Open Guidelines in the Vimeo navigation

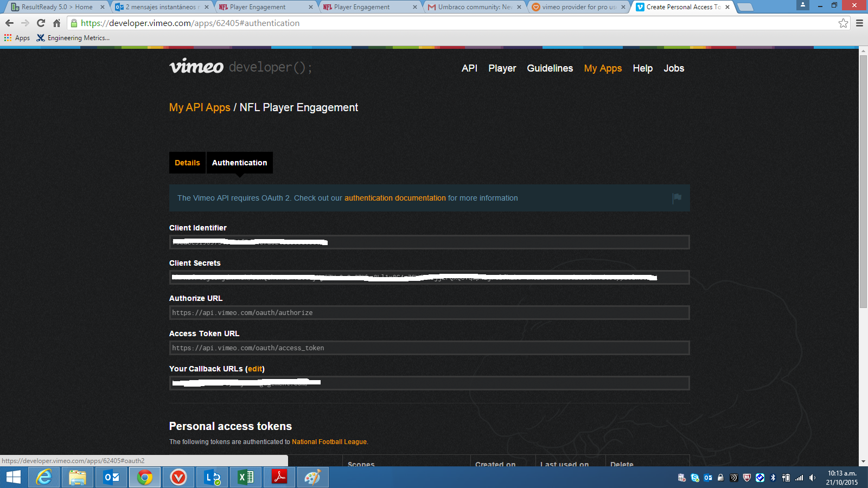tap(550, 68)
